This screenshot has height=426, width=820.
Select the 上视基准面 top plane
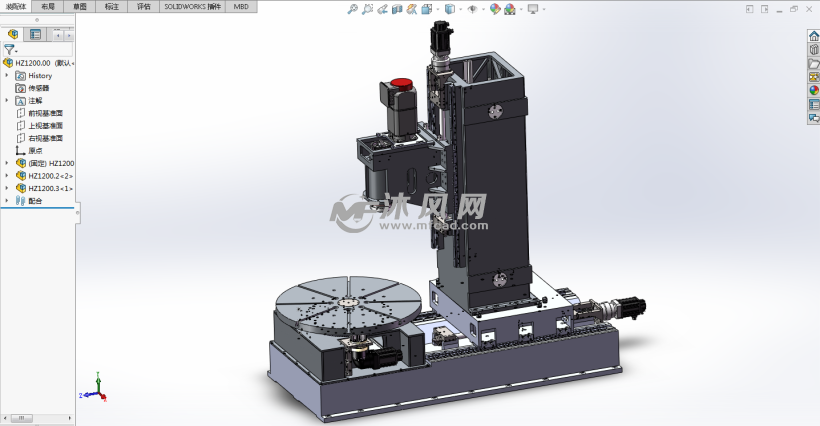[40, 125]
